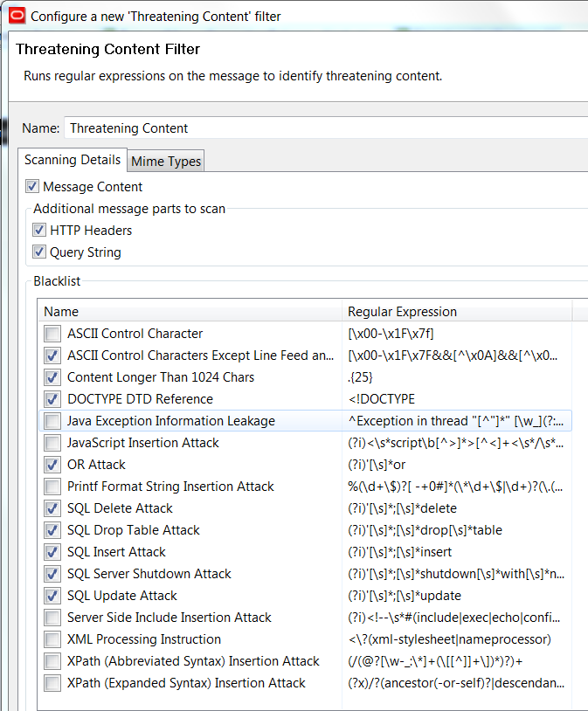Select the Printf Format String regex cell
Screen dimensions: 588x711
tap(454, 487)
